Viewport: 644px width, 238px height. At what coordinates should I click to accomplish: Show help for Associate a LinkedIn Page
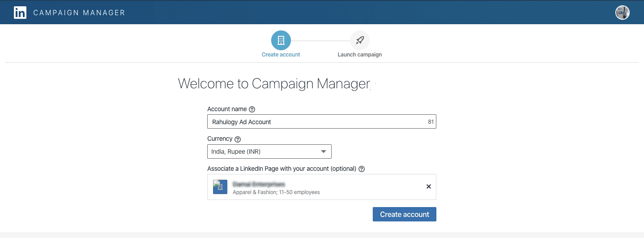coord(362,169)
